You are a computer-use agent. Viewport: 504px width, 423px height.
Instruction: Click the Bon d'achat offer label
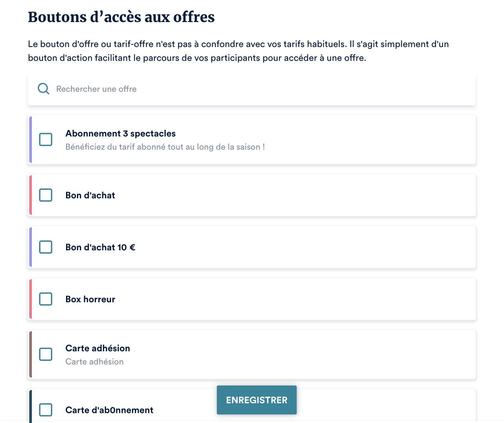(90, 195)
